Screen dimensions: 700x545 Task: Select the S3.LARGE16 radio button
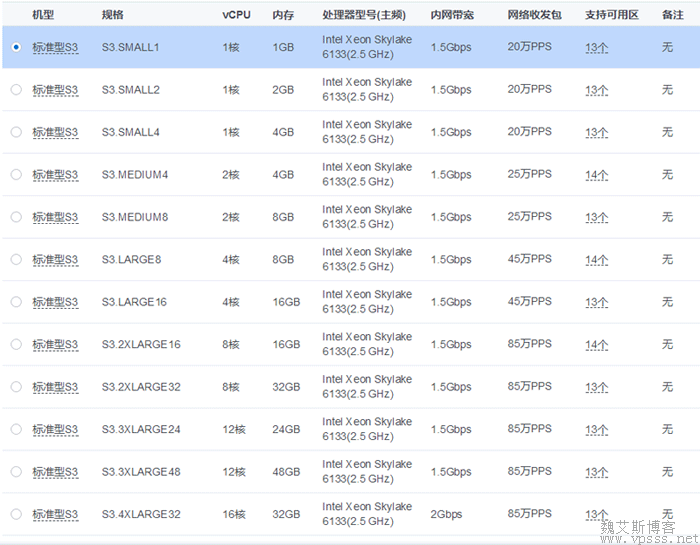pos(16,302)
